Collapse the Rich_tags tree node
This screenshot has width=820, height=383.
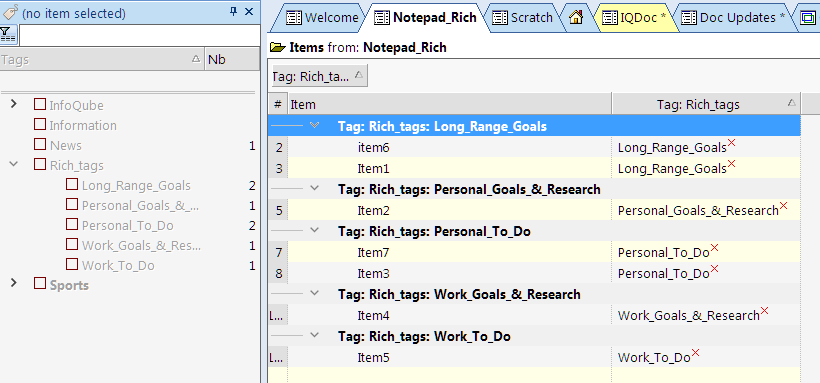tap(14, 164)
